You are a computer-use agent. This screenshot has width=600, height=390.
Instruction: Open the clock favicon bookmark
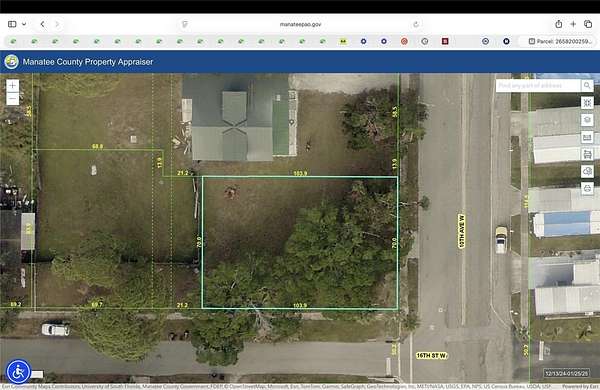425,41
